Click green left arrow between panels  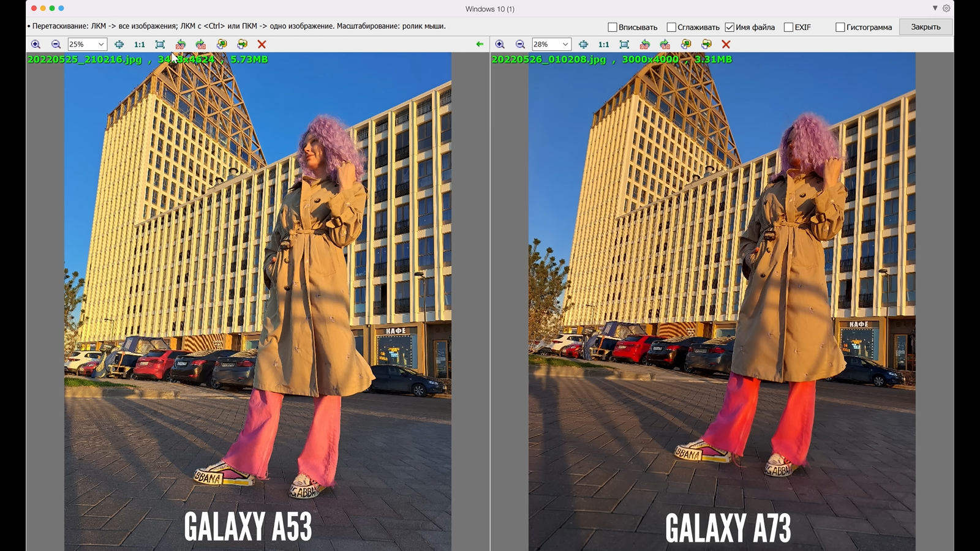point(480,44)
